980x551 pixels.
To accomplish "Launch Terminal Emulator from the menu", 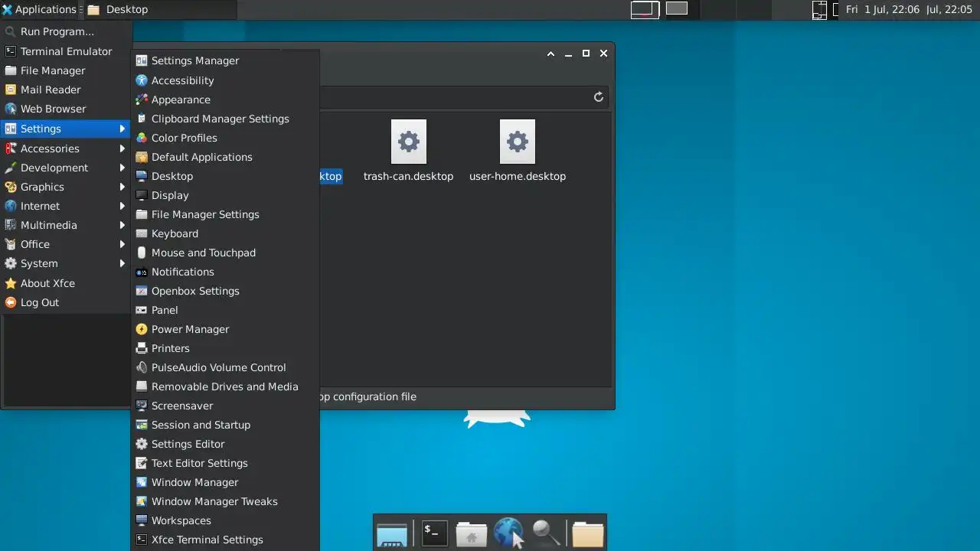I will pyautogui.click(x=66, y=51).
